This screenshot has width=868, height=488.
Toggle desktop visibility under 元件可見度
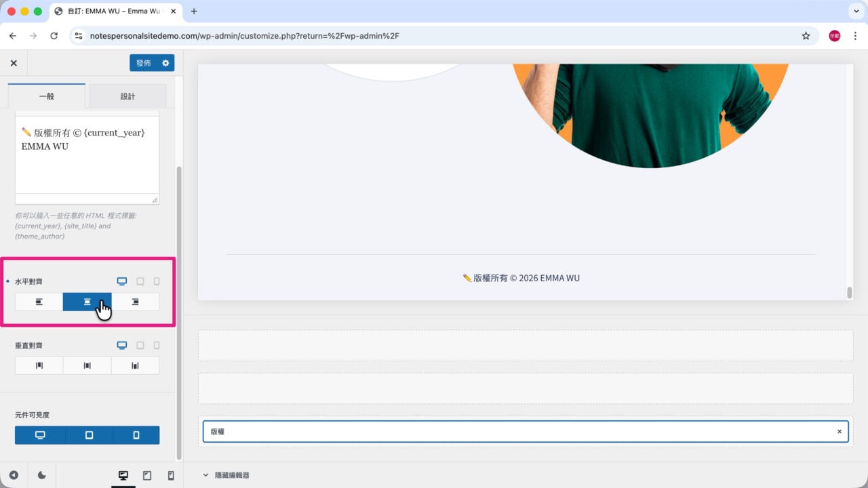tap(40, 435)
